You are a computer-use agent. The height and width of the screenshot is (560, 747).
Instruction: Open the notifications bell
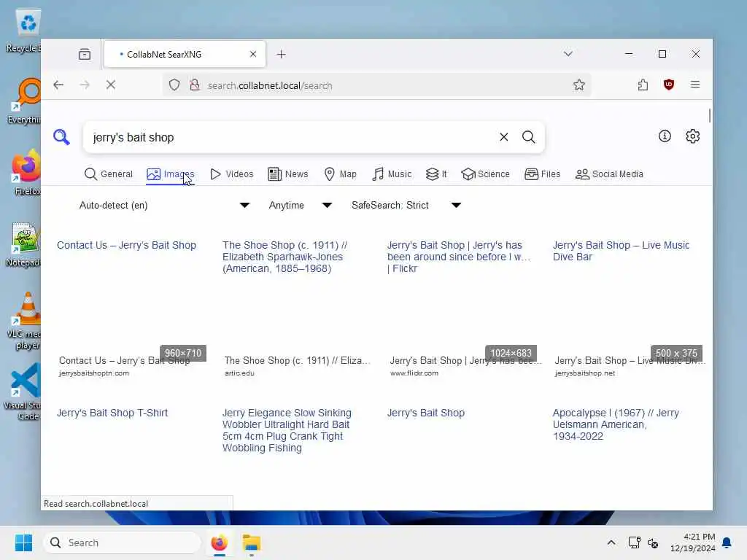(727, 542)
